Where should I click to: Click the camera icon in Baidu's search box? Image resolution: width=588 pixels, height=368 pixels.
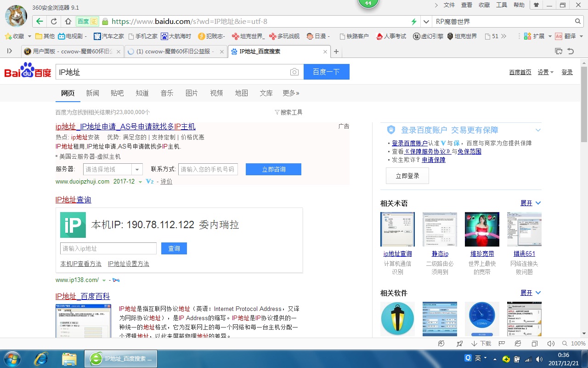(x=294, y=72)
